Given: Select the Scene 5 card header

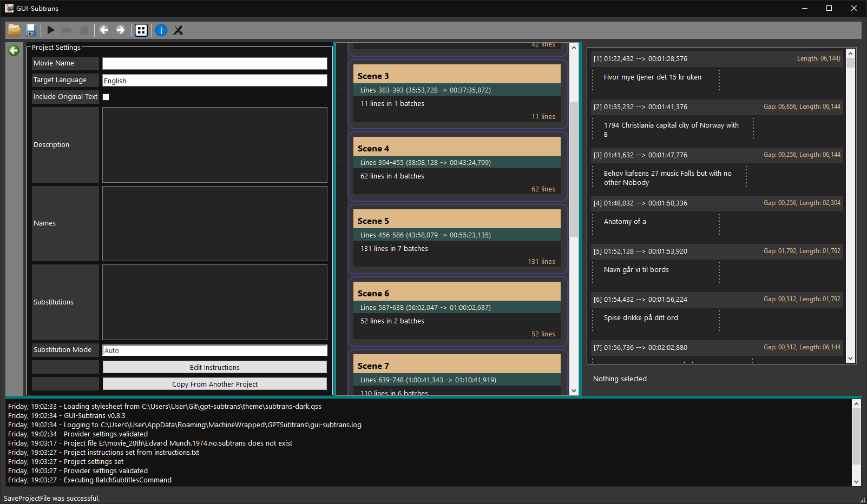Looking at the screenshot, I should tap(457, 220).
